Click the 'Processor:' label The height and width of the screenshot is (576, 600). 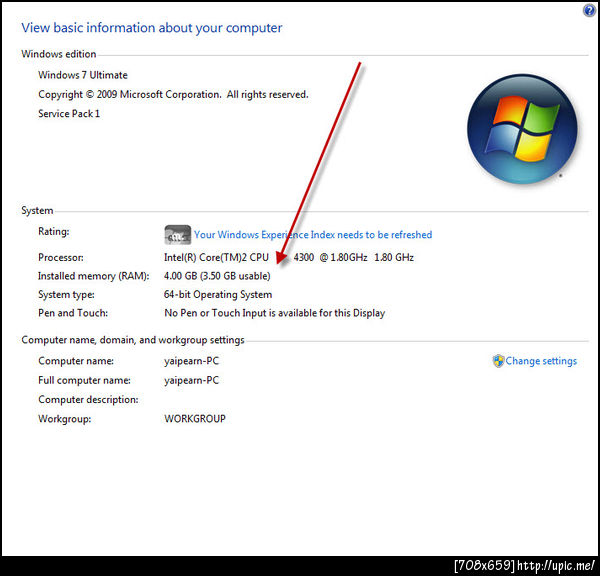point(60,258)
